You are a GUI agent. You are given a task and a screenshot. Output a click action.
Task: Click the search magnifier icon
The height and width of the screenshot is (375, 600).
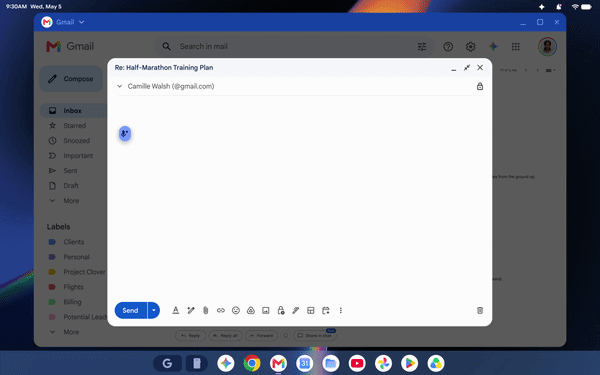click(166, 46)
